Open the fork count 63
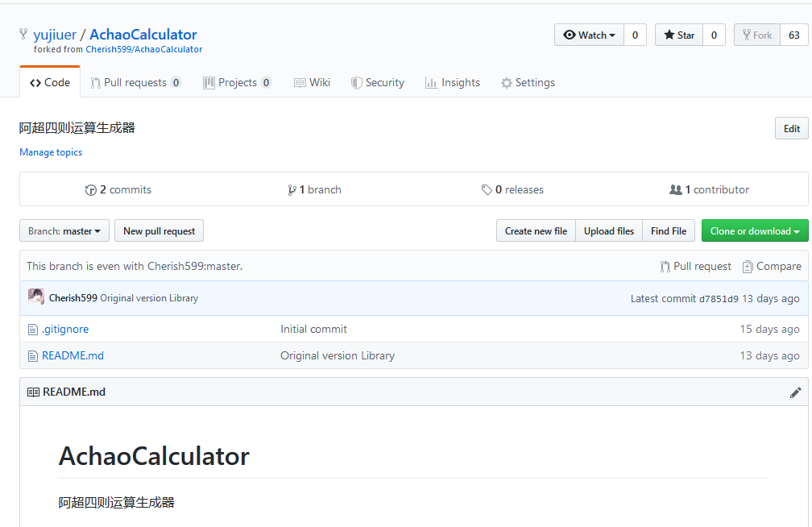 coord(794,35)
